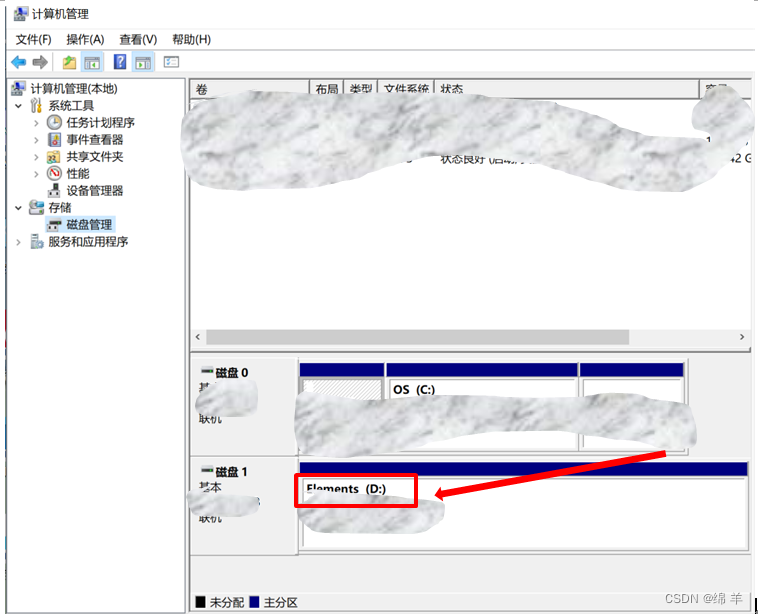The width and height of the screenshot is (758, 614).
Task: Expand the 事件查看器 tree node
Action: point(36,140)
